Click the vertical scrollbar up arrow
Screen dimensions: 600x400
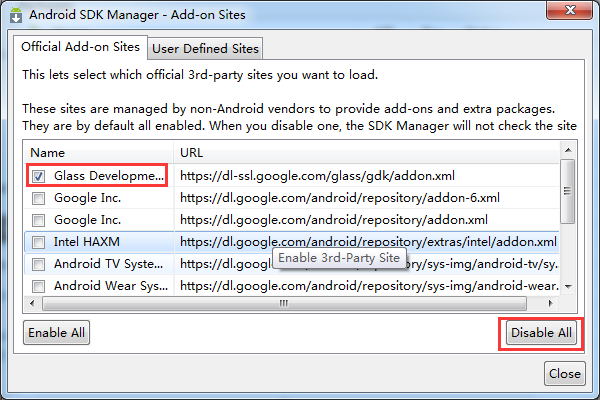[x=567, y=152]
